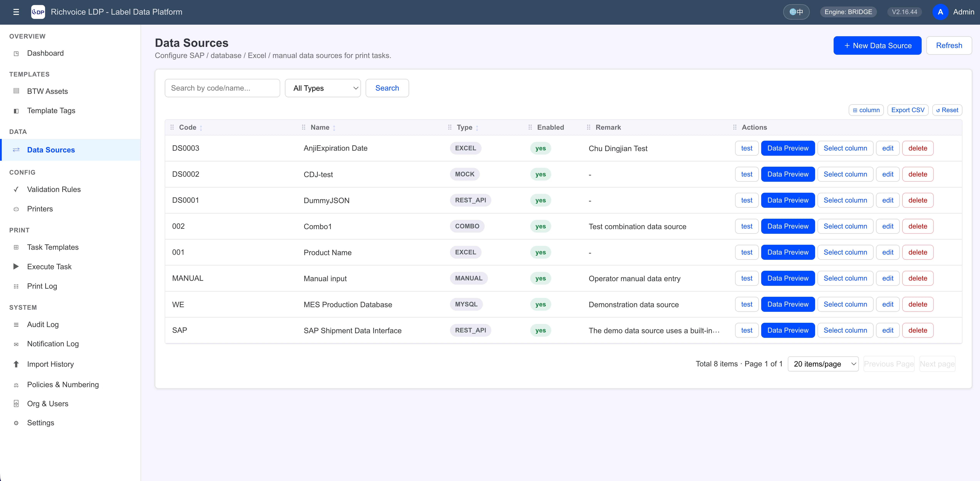Image resolution: width=980 pixels, height=481 pixels.
Task: Click the Printers sidebar icon
Action: [16, 209]
